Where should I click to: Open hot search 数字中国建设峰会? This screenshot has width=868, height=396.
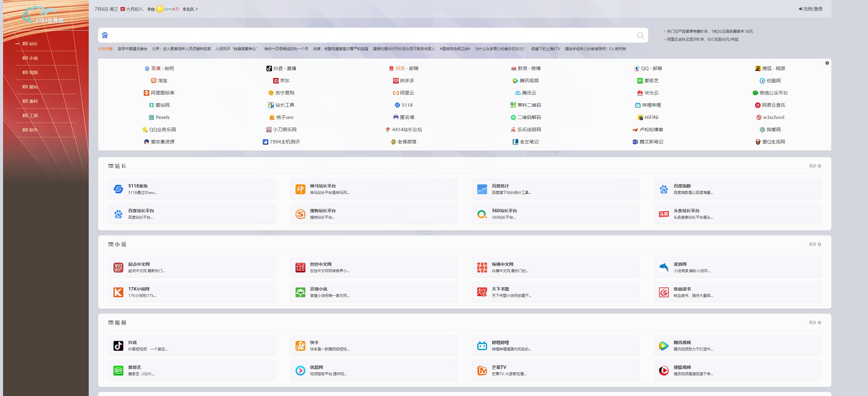[132, 49]
